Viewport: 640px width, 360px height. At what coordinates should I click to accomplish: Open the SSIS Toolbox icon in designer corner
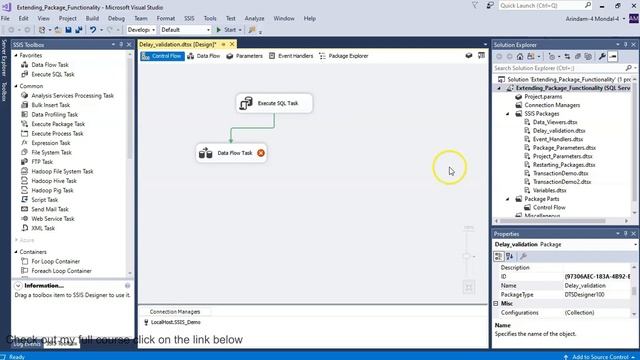(x=482, y=56)
